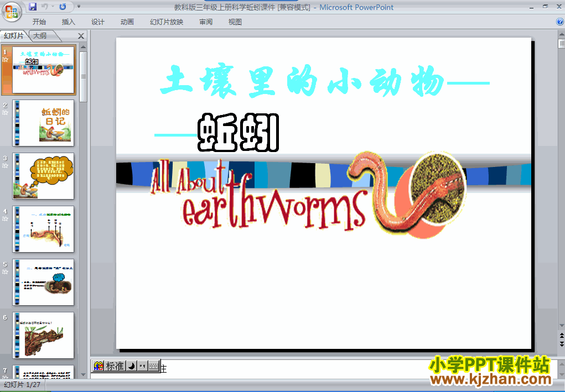Open the 视图 ribbon tab
Screen dimensions: 565x392
235,22
